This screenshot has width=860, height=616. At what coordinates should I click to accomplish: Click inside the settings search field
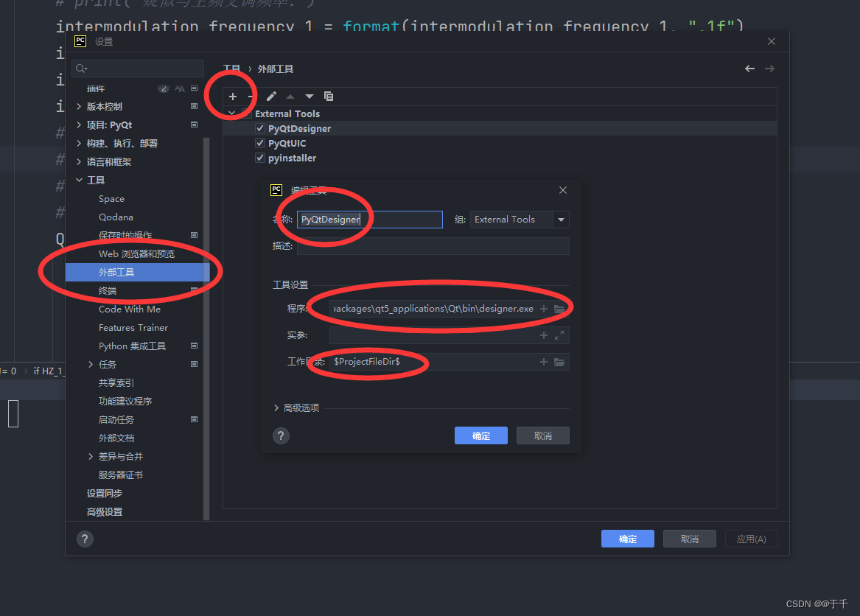[137, 68]
